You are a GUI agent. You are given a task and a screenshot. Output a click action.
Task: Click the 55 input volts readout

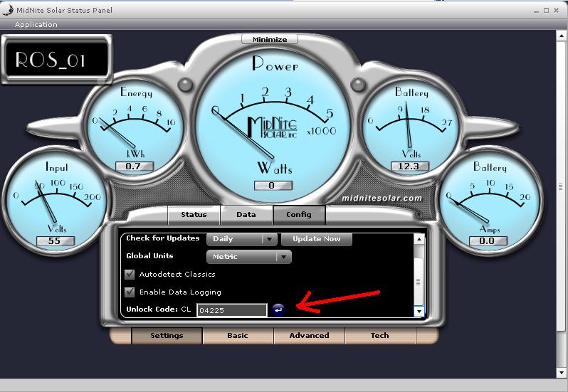point(56,240)
